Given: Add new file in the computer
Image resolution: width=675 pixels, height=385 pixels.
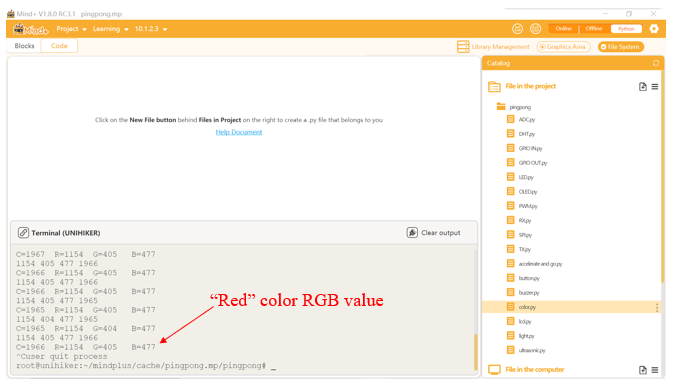Looking at the screenshot, I should point(643,370).
